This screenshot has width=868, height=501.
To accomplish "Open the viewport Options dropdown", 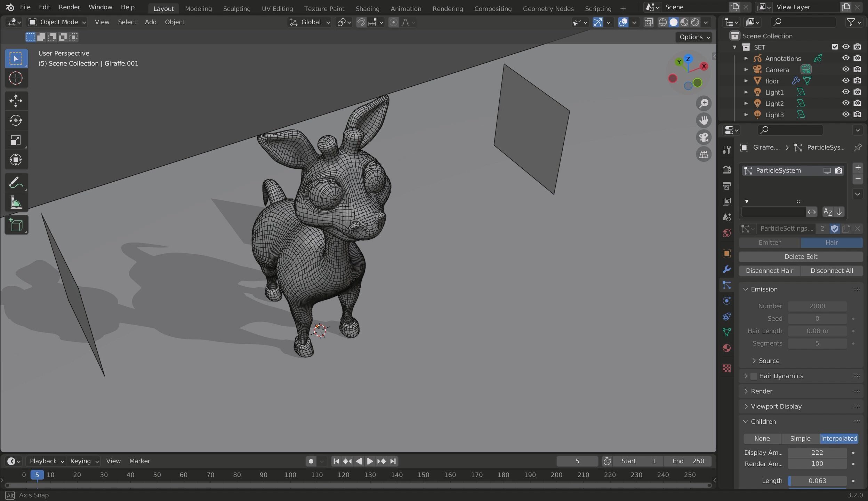I will 694,37.
